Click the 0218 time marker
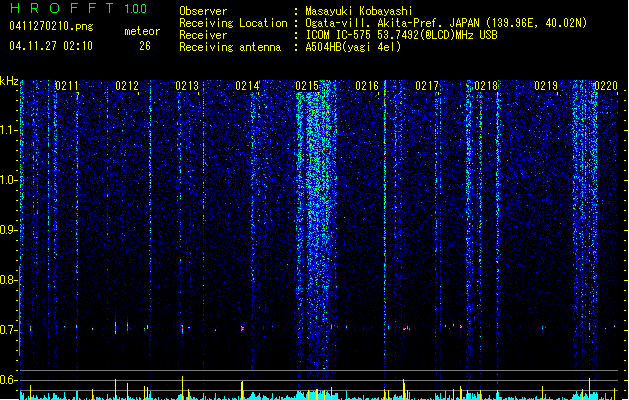The height and width of the screenshot is (400, 629). (x=486, y=86)
